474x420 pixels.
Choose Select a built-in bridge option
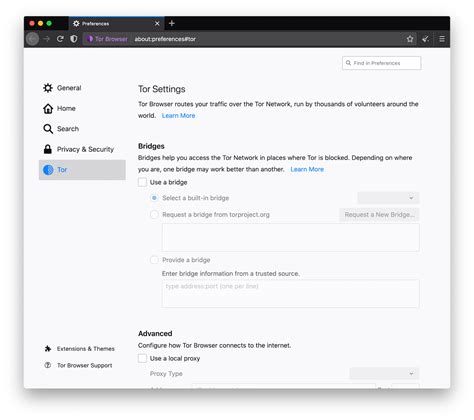tap(154, 198)
